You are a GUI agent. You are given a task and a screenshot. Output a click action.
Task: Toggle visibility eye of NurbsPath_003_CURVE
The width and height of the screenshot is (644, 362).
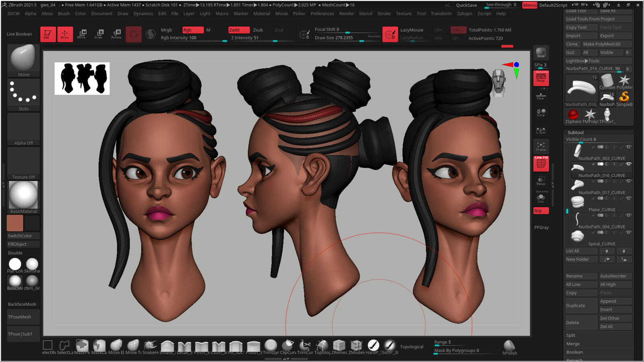click(x=628, y=147)
